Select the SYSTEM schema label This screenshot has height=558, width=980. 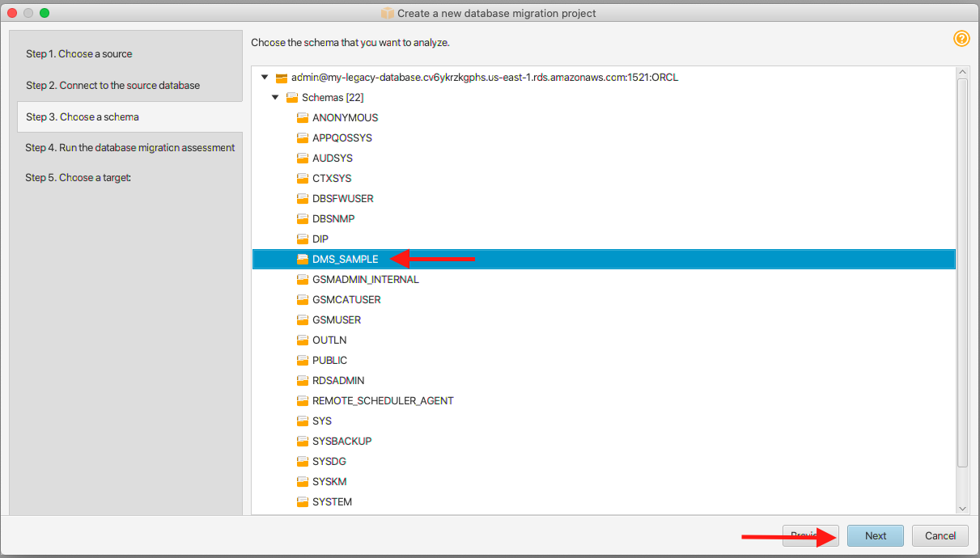tap(333, 502)
